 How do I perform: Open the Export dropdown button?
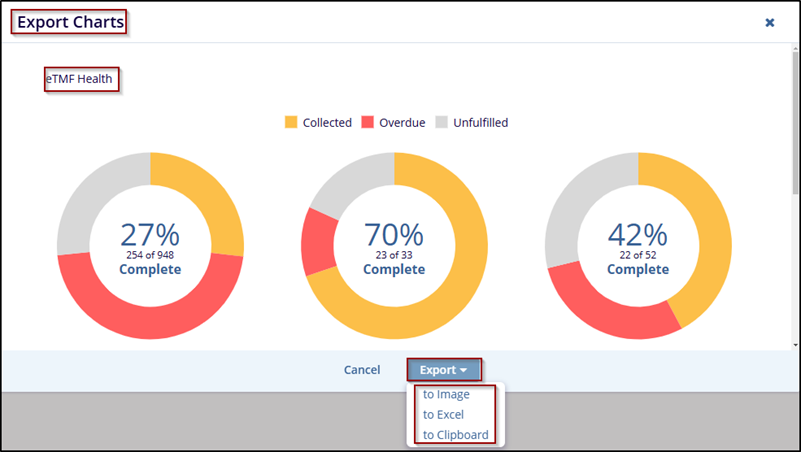[x=443, y=370]
